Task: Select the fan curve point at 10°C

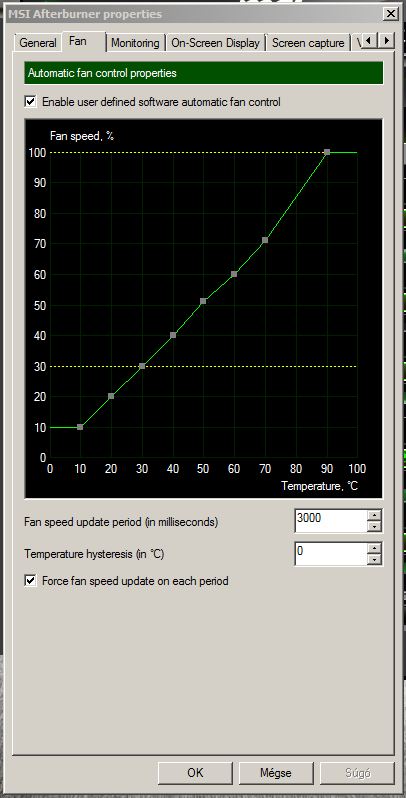Action: coord(80,427)
